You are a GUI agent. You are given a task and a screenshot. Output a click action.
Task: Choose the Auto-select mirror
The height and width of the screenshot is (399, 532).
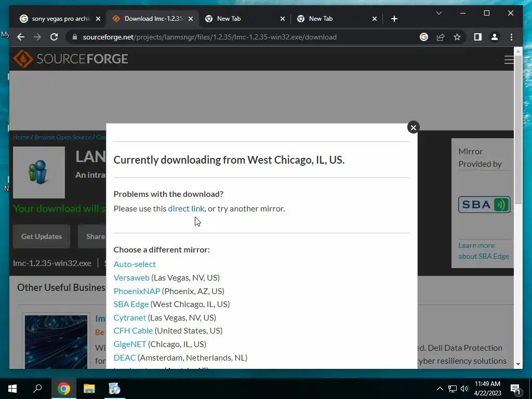(x=135, y=264)
